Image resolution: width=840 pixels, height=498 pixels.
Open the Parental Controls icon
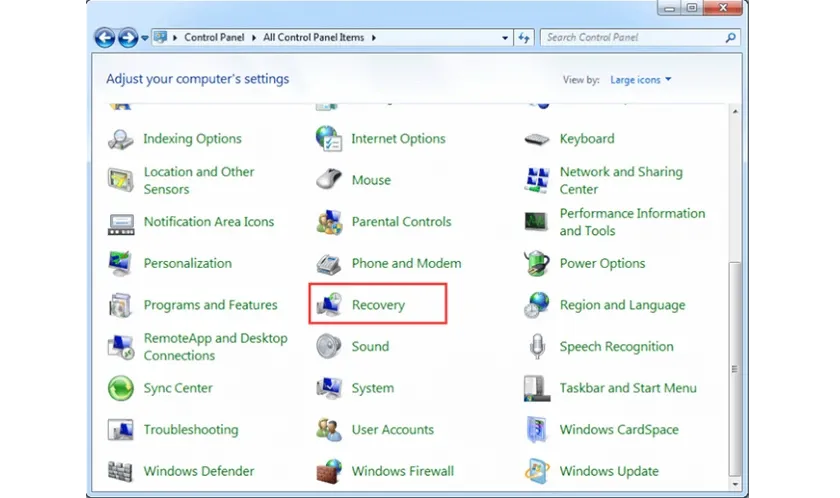point(328,222)
